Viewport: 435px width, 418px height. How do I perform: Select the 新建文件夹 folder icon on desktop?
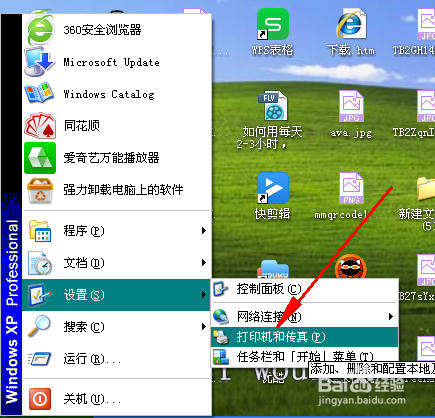(x=426, y=189)
